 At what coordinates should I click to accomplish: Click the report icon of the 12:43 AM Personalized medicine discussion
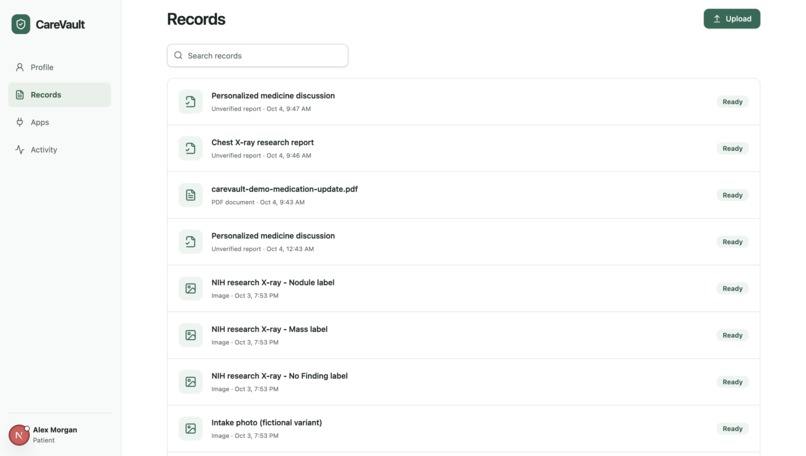pos(190,242)
